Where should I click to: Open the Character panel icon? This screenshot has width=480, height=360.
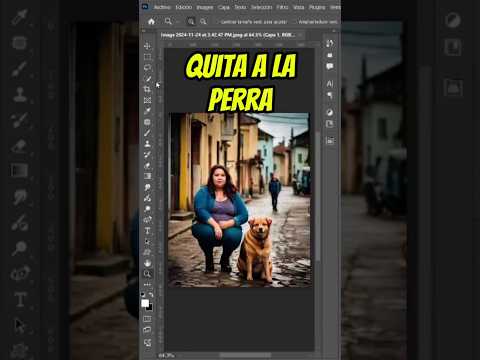coord(330,83)
